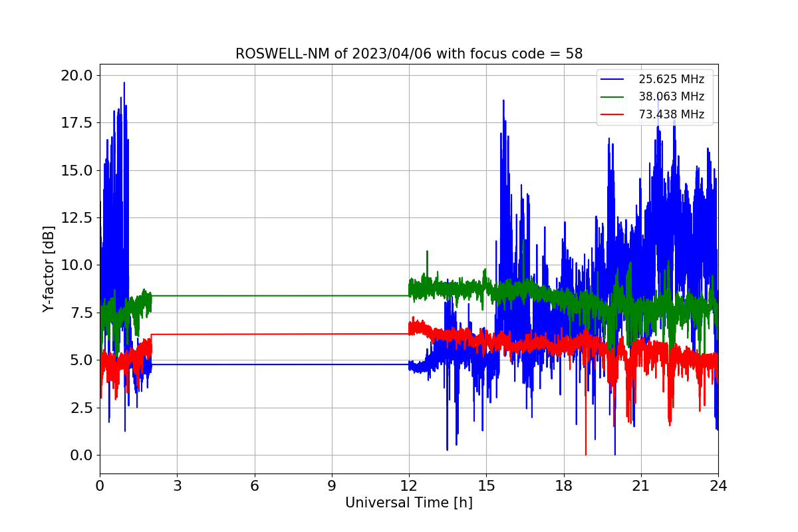This screenshot has height=532, width=798.
Task: Click the 3 x-axis tick label
Action: pos(177,486)
